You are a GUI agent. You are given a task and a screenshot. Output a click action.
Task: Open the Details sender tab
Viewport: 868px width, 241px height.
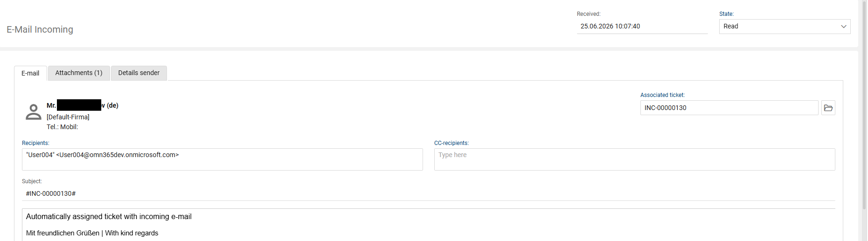(x=139, y=73)
